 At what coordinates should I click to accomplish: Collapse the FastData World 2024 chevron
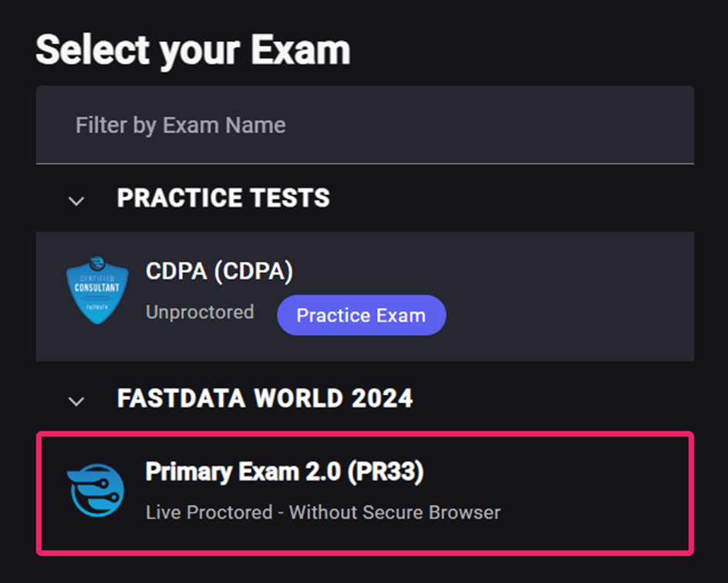pos(76,401)
